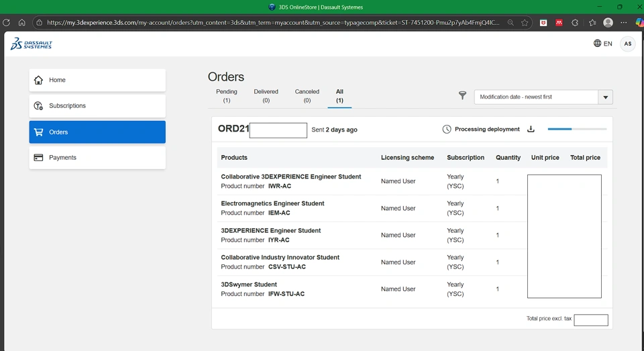The height and width of the screenshot is (351, 644).
Task: Click the Subscription column header
Action: 466,158
